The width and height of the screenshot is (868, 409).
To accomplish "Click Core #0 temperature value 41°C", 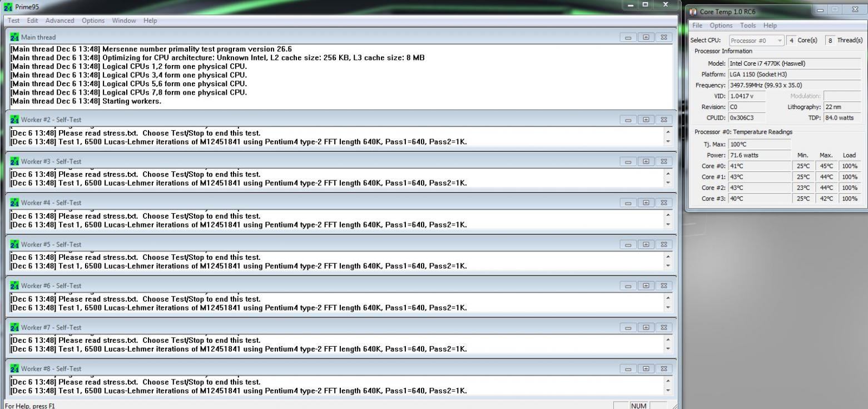I will [759, 166].
